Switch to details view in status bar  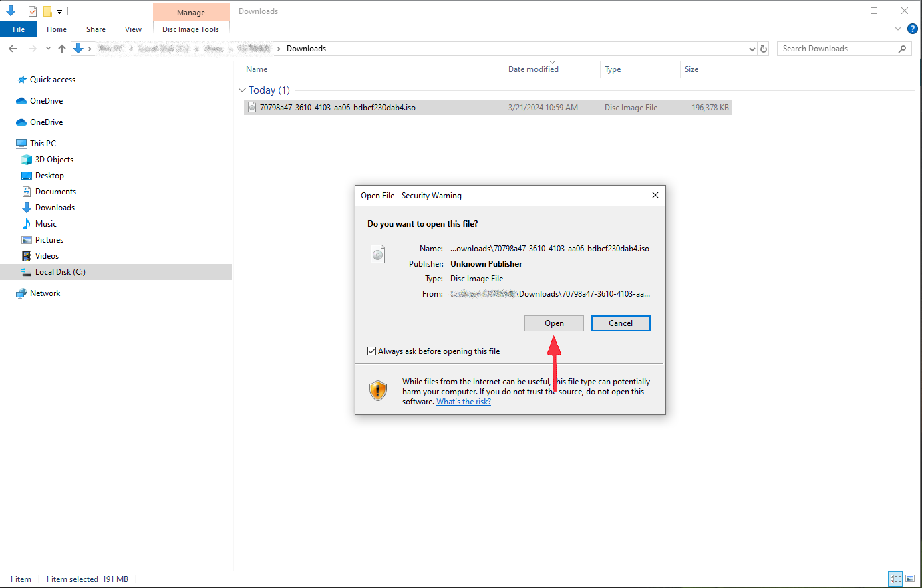pos(895,579)
